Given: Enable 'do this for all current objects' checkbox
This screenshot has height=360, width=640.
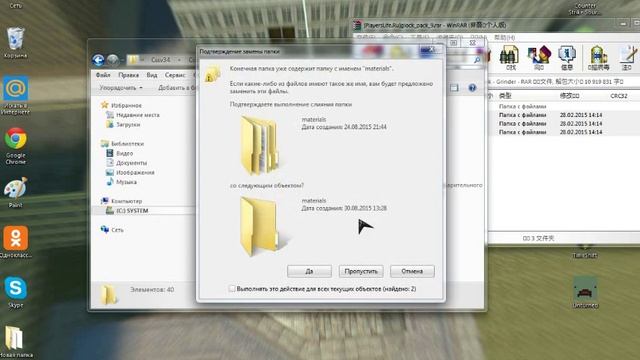Looking at the screenshot, I should [232, 289].
